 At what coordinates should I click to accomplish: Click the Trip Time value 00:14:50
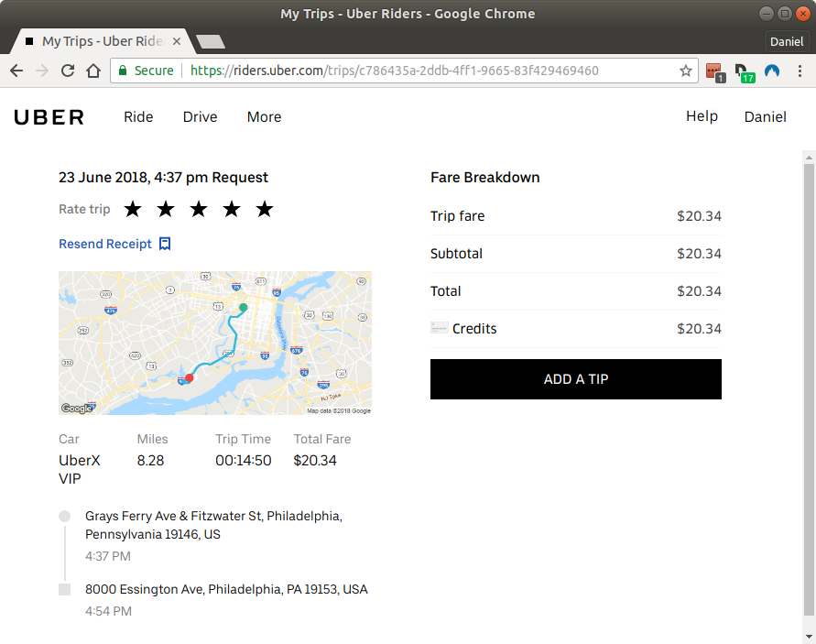point(243,460)
